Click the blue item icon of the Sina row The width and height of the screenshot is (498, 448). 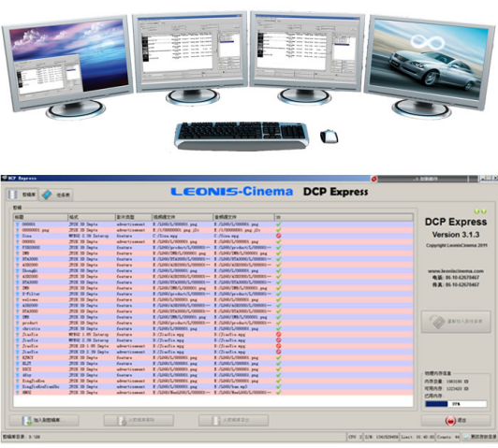[18, 236]
